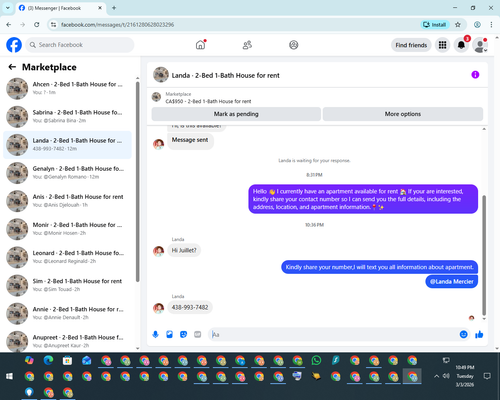Open Sim conversation

pos(67,285)
